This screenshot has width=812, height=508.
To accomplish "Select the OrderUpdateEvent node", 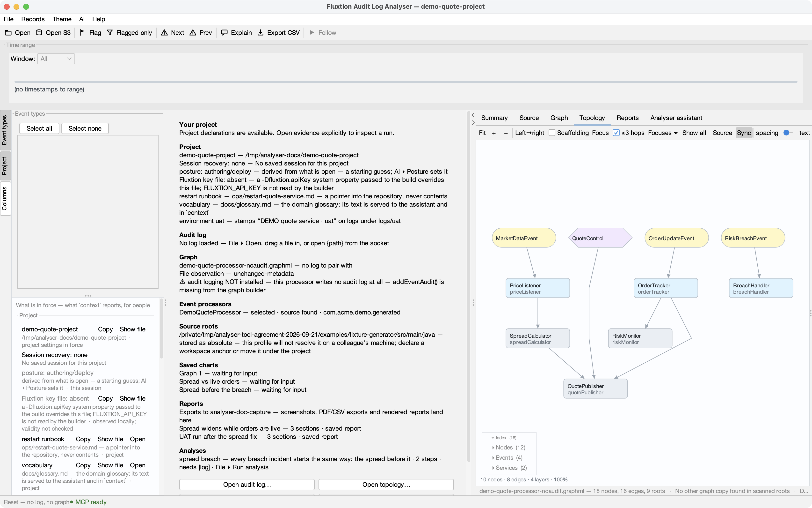I will tap(676, 238).
